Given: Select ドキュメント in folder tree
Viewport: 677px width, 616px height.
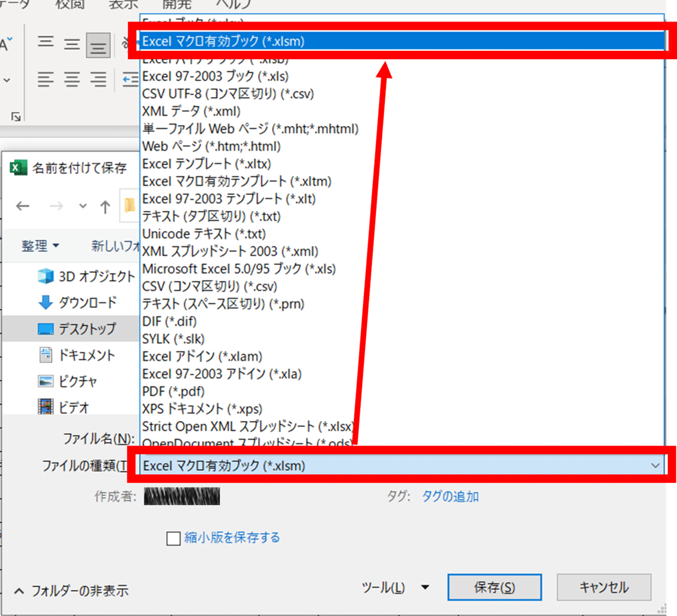Looking at the screenshot, I should click(x=77, y=355).
